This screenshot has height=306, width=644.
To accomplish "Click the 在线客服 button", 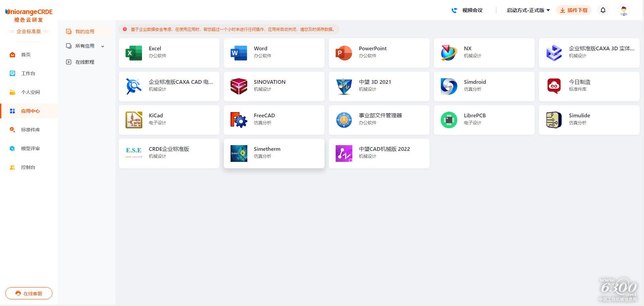I will pyautogui.click(x=29, y=293).
